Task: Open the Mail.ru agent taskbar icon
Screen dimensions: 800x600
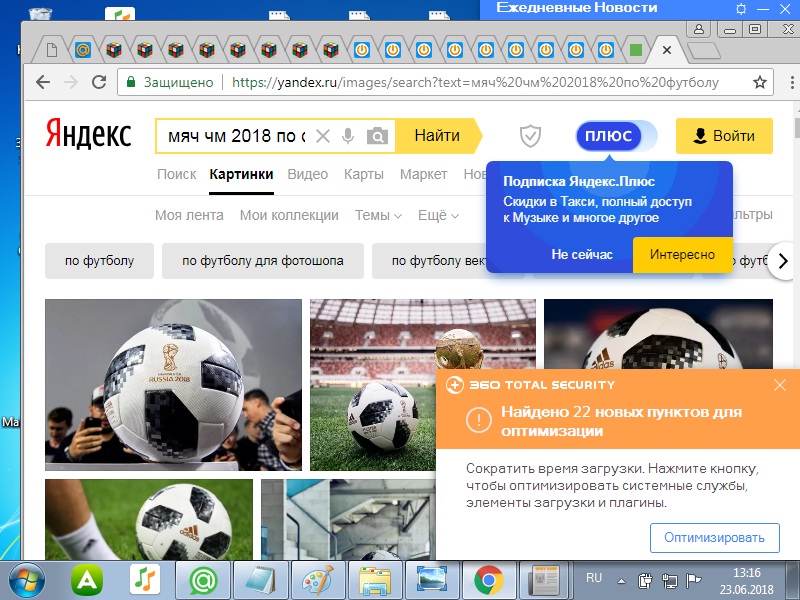Action: (x=203, y=580)
